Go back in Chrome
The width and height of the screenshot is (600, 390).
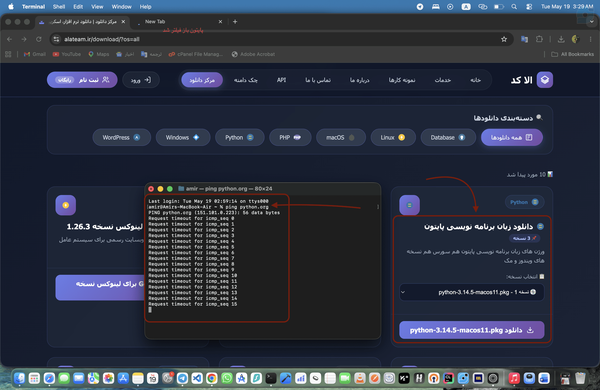click(x=10, y=39)
